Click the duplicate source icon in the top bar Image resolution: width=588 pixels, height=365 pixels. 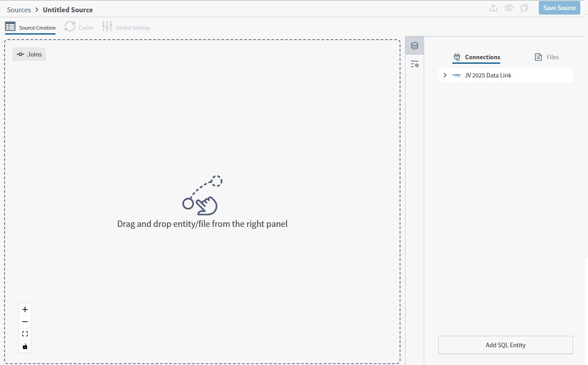(x=524, y=8)
